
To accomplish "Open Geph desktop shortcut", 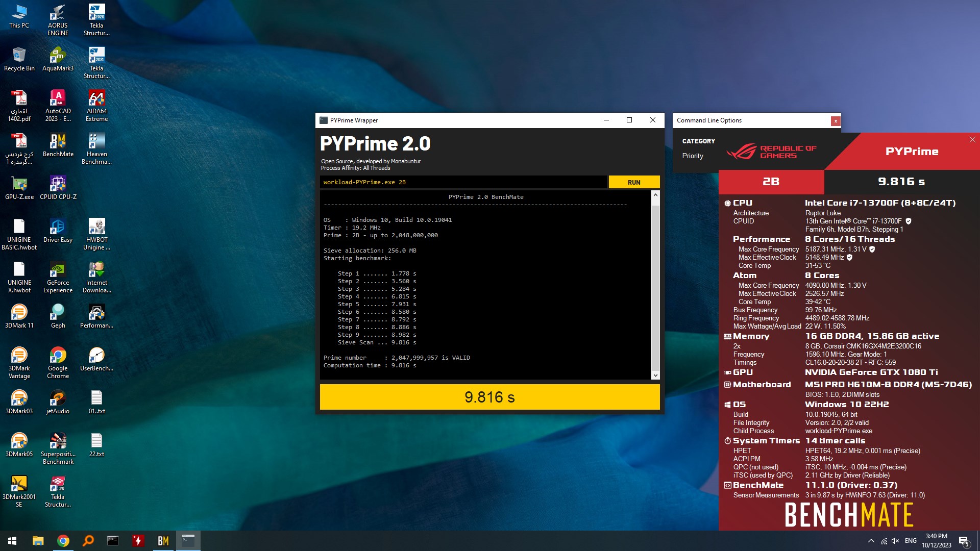I will pyautogui.click(x=58, y=316).
